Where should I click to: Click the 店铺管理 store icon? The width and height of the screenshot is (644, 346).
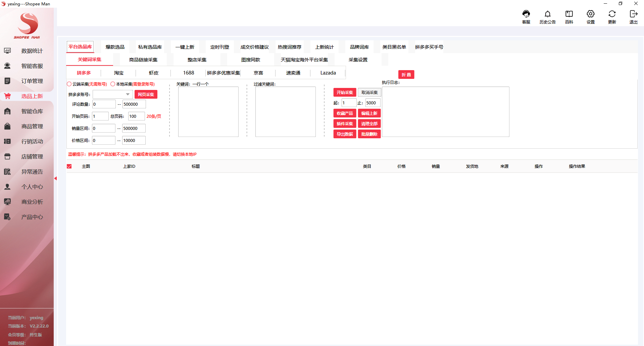(7, 156)
